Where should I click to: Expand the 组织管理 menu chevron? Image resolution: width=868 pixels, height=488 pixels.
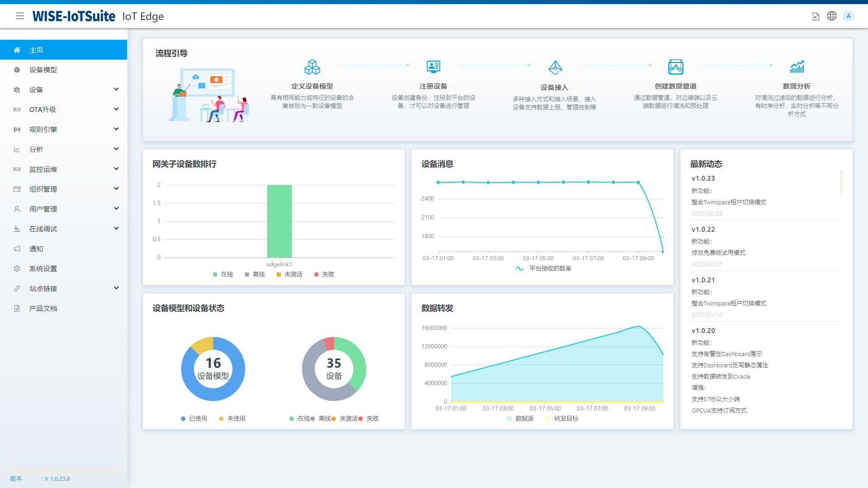116,188
